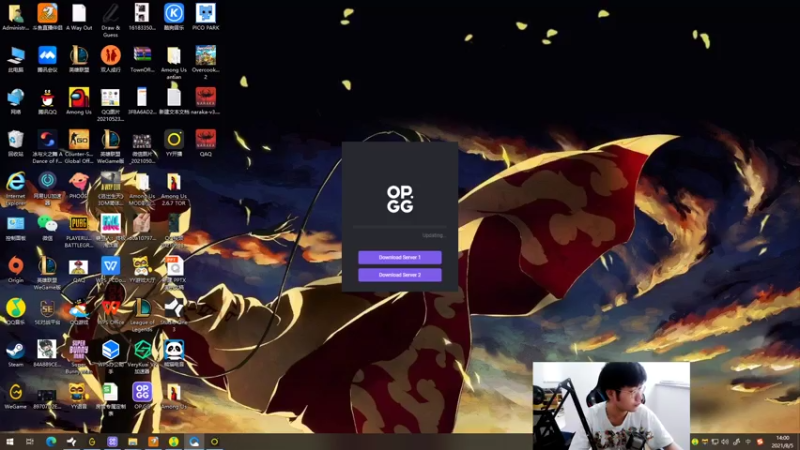Launch Internet Explorer from the desktop
This screenshot has height=450, width=800.
(x=15, y=188)
